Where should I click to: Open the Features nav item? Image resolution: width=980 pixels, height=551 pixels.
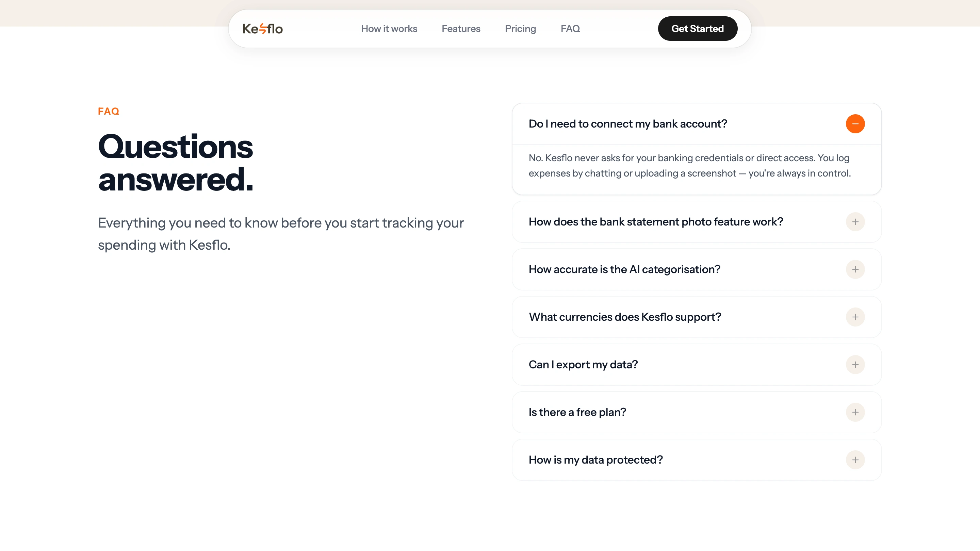pyautogui.click(x=461, y=29)
